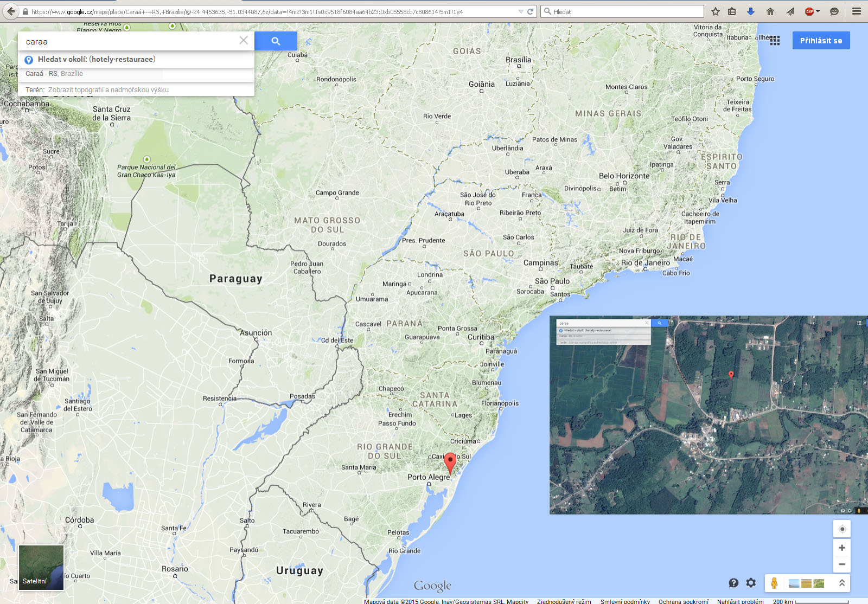Click the blue magnifier search button
Image resolution: width=868 pixels, height=604 pixels.
point(276,41)
